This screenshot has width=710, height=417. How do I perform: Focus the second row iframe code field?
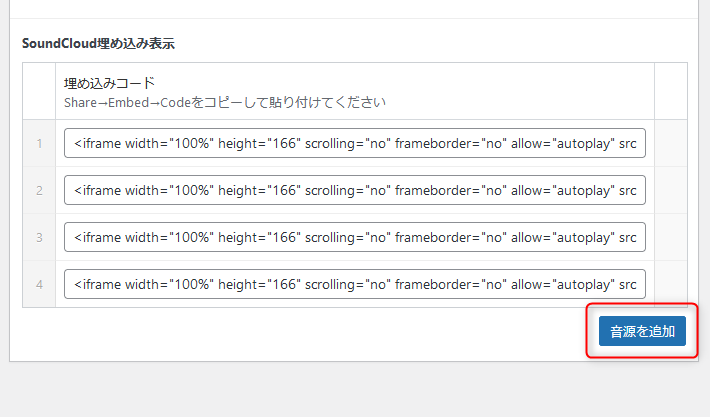click(355, 190)
